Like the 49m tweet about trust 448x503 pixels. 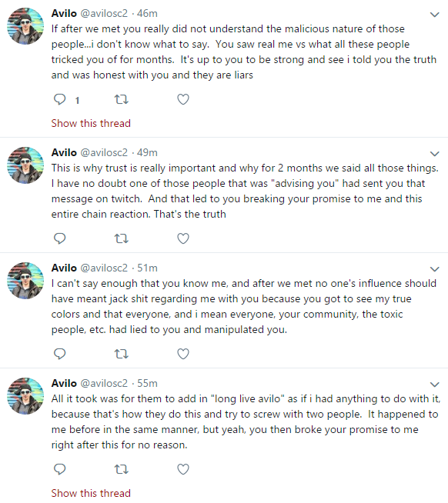point(183,238)
